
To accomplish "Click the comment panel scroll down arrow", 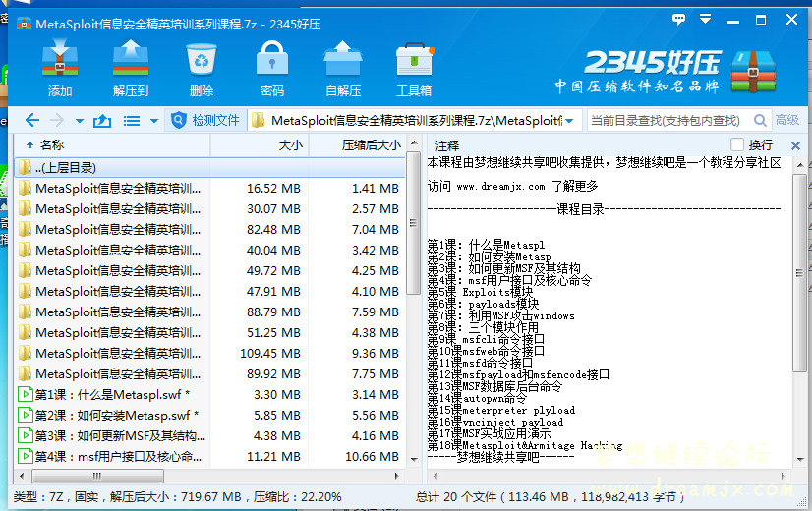I will point(800,459).
